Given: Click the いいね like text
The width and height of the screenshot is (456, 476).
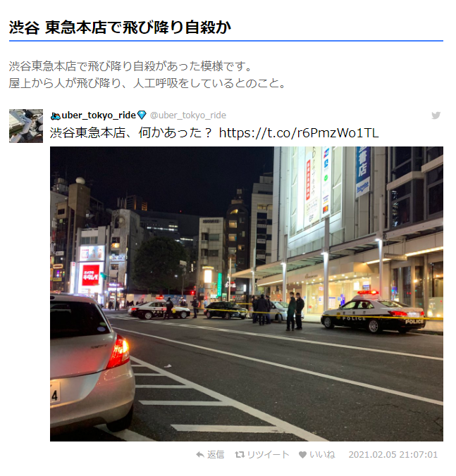Looking at the screenshot, I should point(322,454).
